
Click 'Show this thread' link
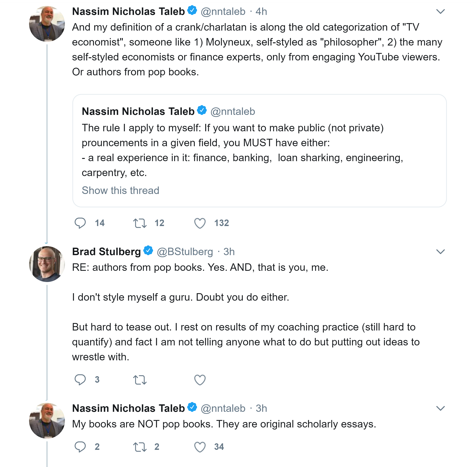(120, 190)
